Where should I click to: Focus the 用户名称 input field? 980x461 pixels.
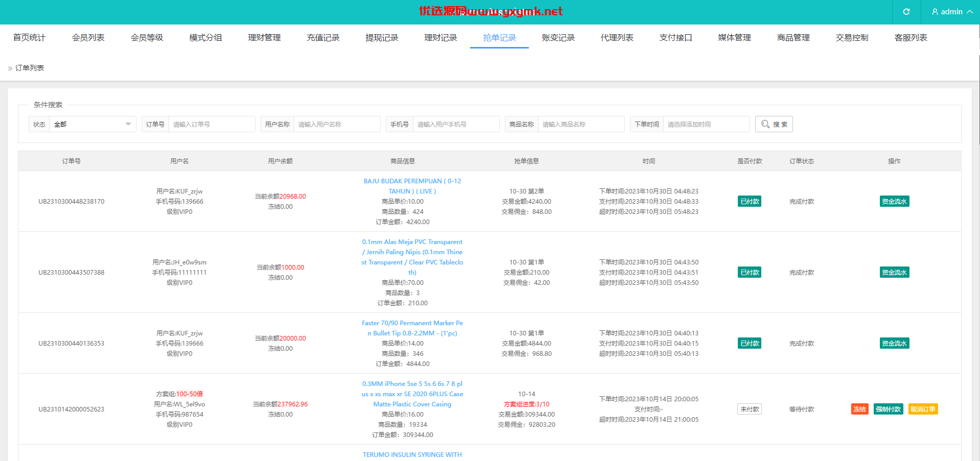click(x=337, y=124)
